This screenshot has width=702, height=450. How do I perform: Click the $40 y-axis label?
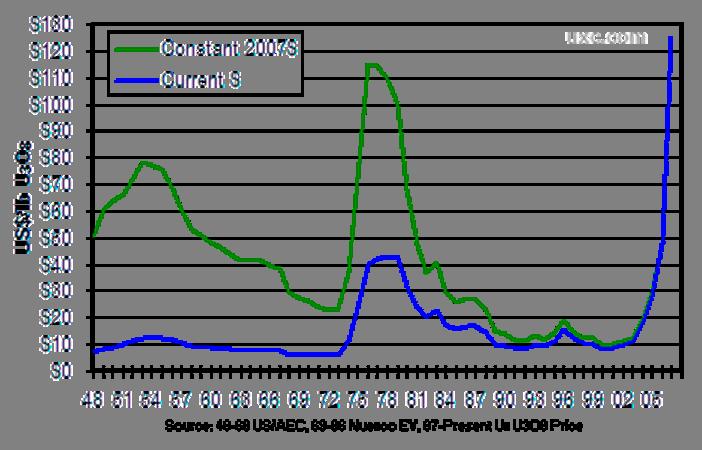click(56, 265)
